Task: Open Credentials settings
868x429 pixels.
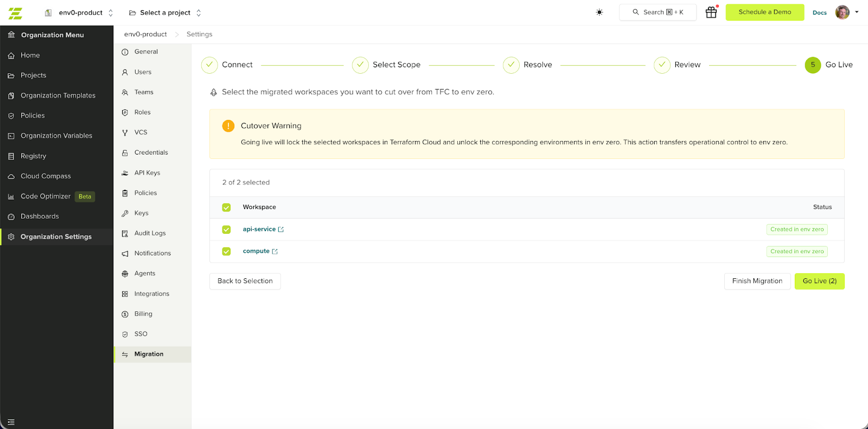Action: pyautogui.click(x=152, y=152)
